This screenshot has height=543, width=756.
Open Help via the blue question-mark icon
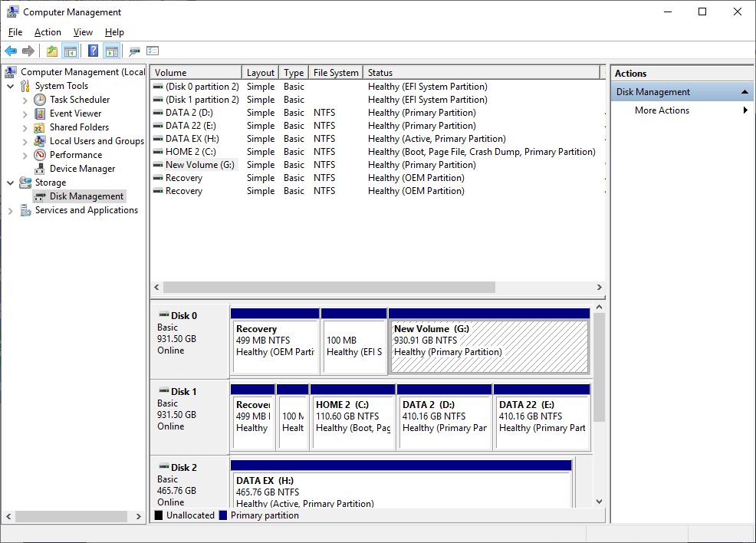pyautogui.click(x=93, y=51)
